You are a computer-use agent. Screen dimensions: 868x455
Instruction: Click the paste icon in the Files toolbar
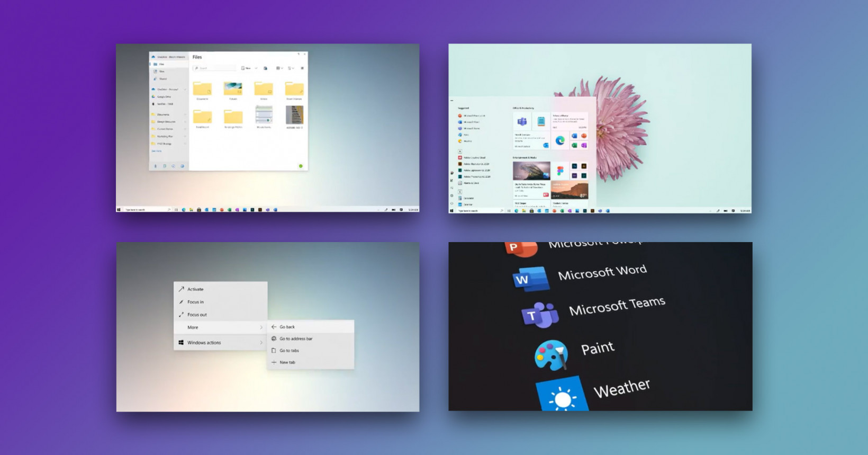266,68
